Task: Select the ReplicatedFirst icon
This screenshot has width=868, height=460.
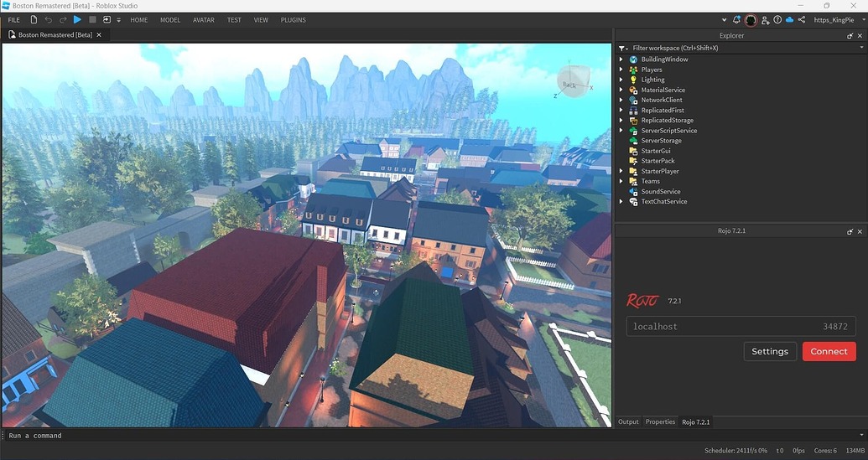Action: click(x=633, y=110)
